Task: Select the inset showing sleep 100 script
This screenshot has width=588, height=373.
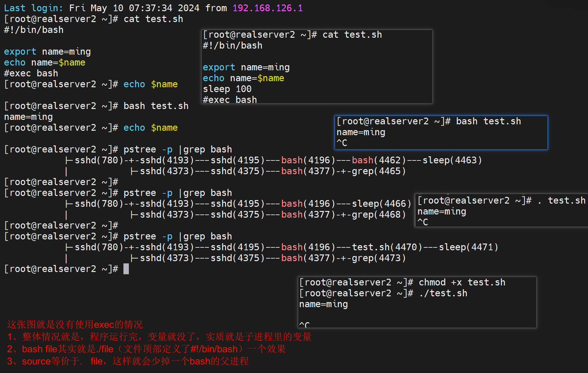Action: tap(317, 66)
